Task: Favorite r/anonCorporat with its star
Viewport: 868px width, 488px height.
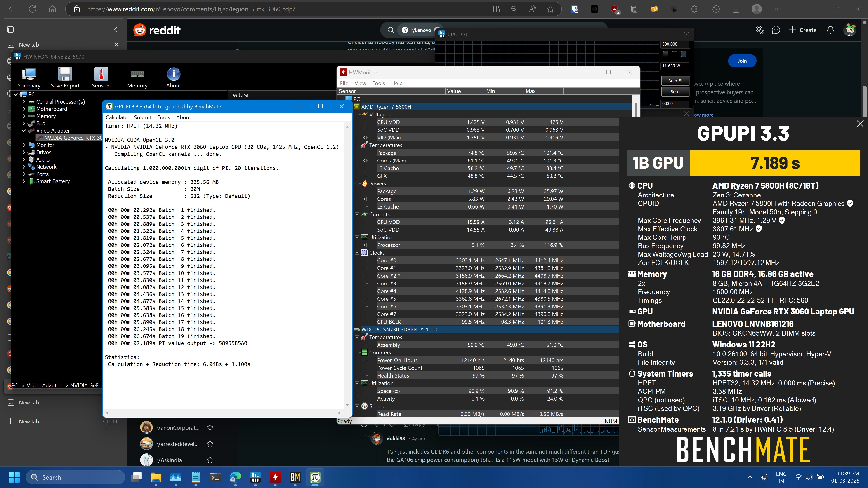Action: point(210,427)
